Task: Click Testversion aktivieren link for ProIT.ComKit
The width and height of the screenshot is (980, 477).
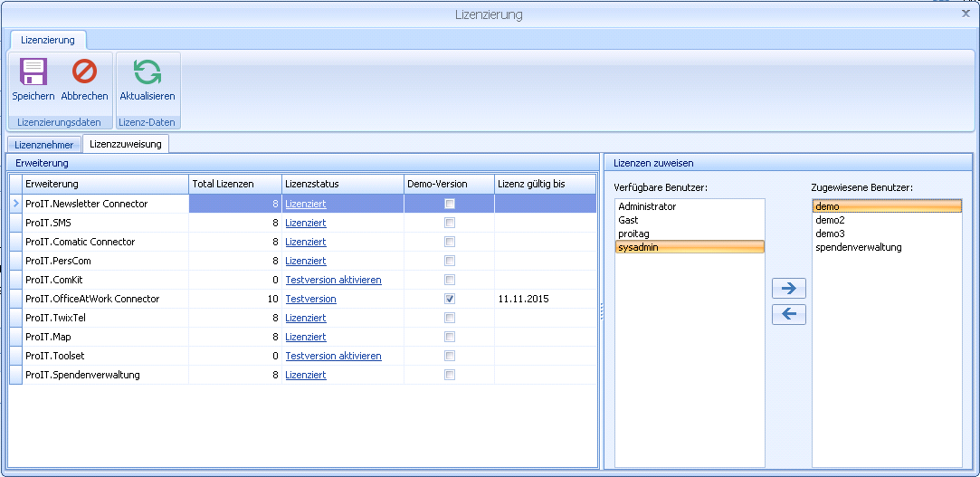Action: [333, 280]
